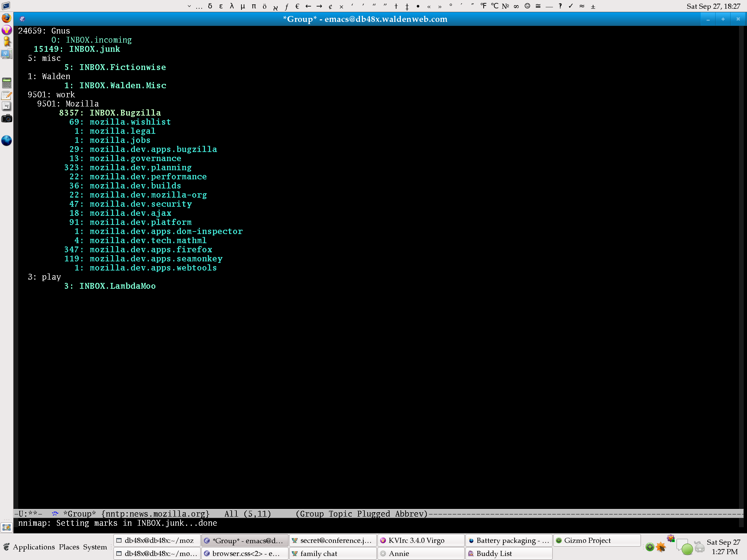747x560 pixels.
Task: Click the Group Topic Plugged Abbrev modes
Action: [x=361, y=514]
